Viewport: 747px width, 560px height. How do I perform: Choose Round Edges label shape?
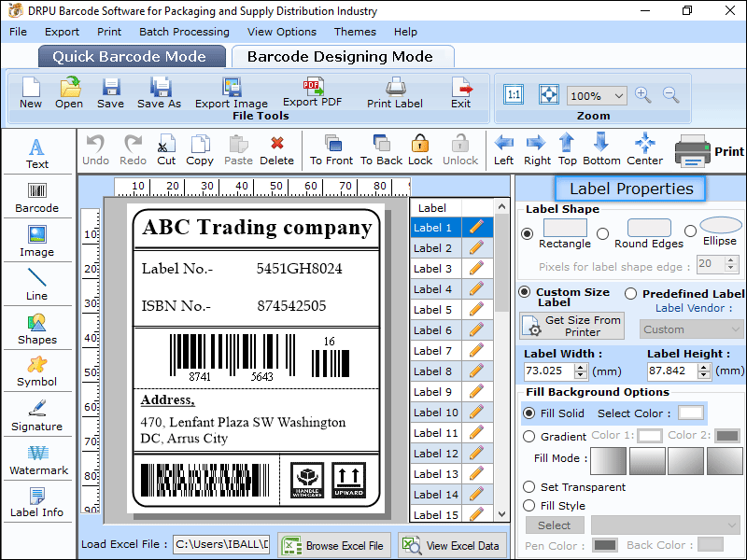tap(602, 234)
